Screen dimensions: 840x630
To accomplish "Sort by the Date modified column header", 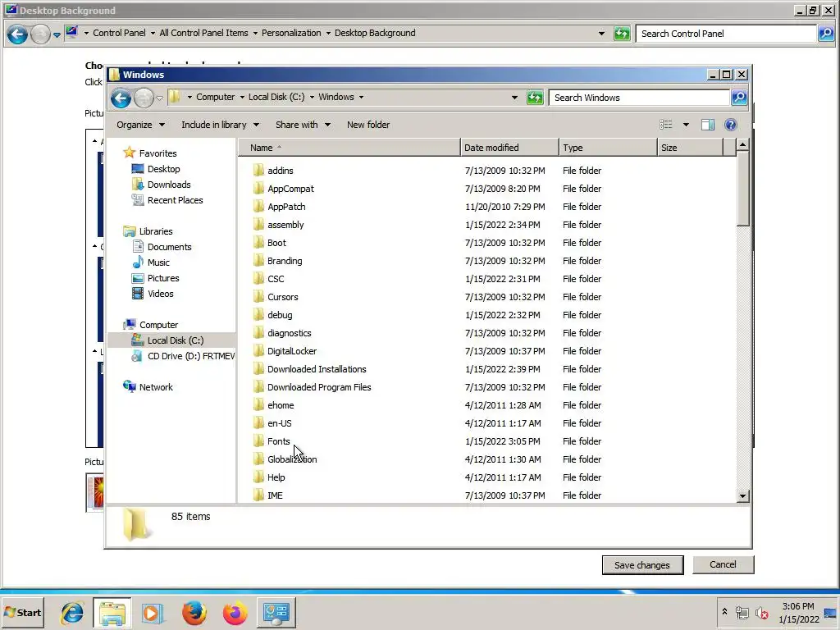I will click(509, 148).
